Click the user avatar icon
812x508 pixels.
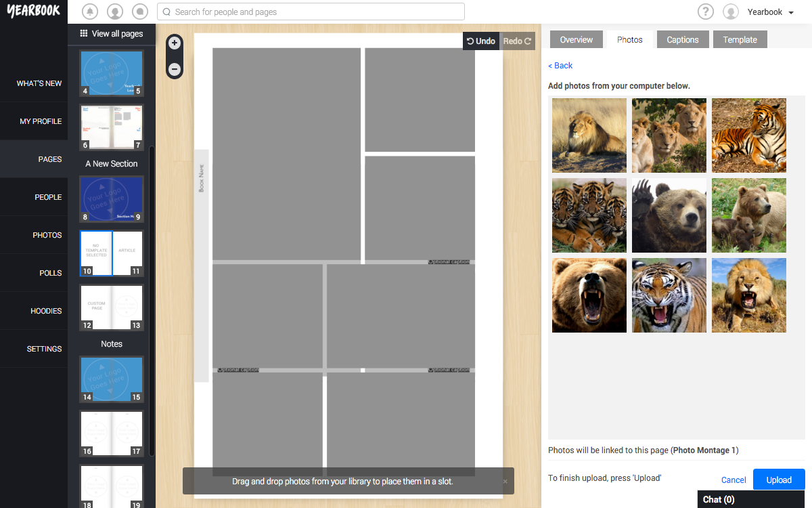click(x=731, y=12)
